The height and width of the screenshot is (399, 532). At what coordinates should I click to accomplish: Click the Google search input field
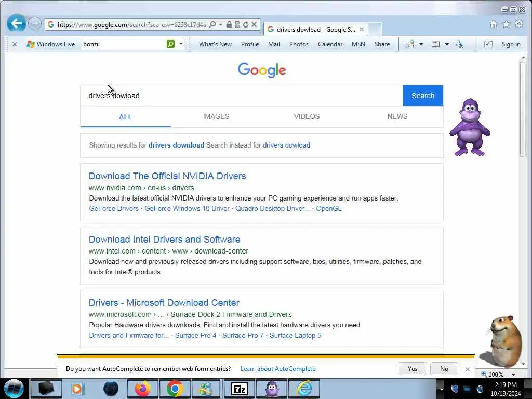click(242, 96)
